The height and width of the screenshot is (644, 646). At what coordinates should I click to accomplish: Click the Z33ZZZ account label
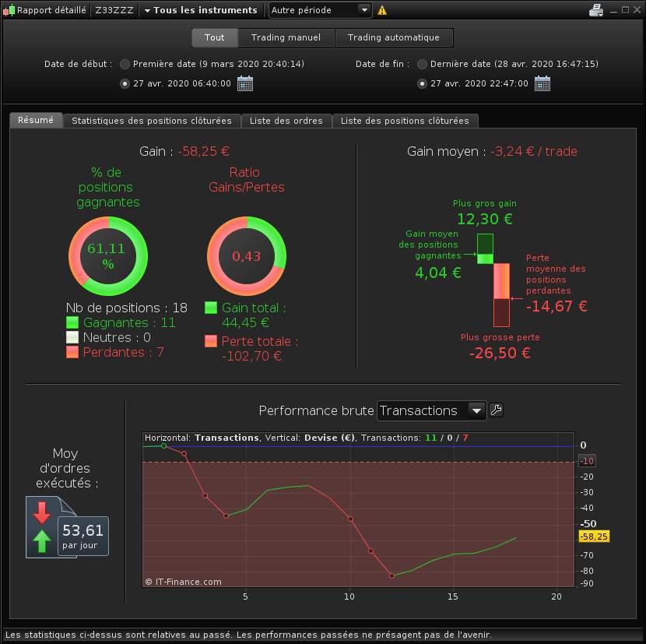point(114,10)
